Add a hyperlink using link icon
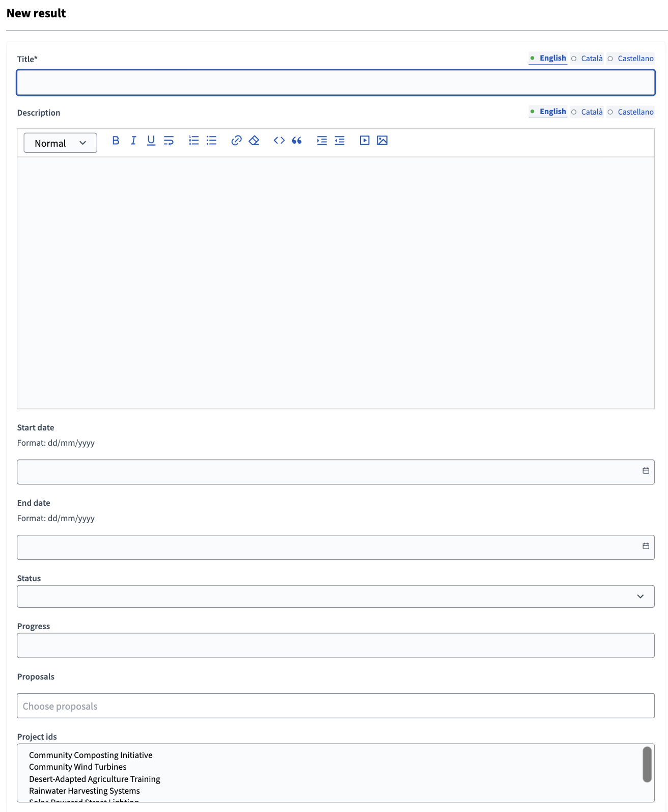 [x=236, y=141]
